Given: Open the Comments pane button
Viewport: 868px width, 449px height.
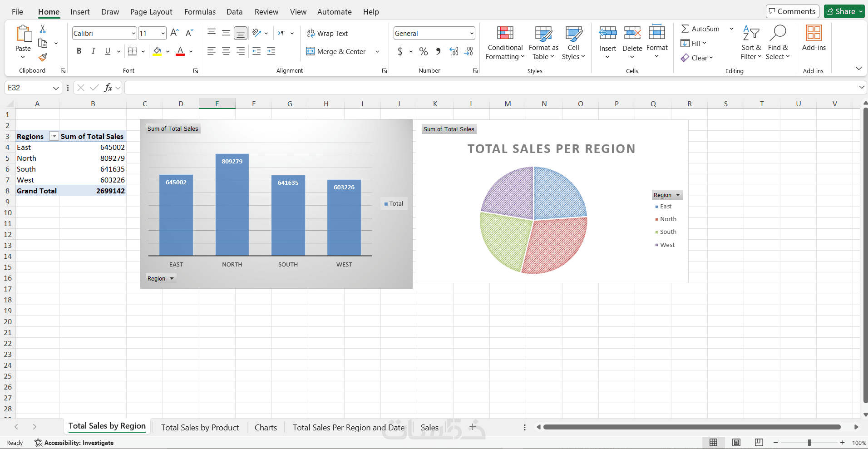Looking at the screenshot, I should pyautogui.click(x=792, y=11).
